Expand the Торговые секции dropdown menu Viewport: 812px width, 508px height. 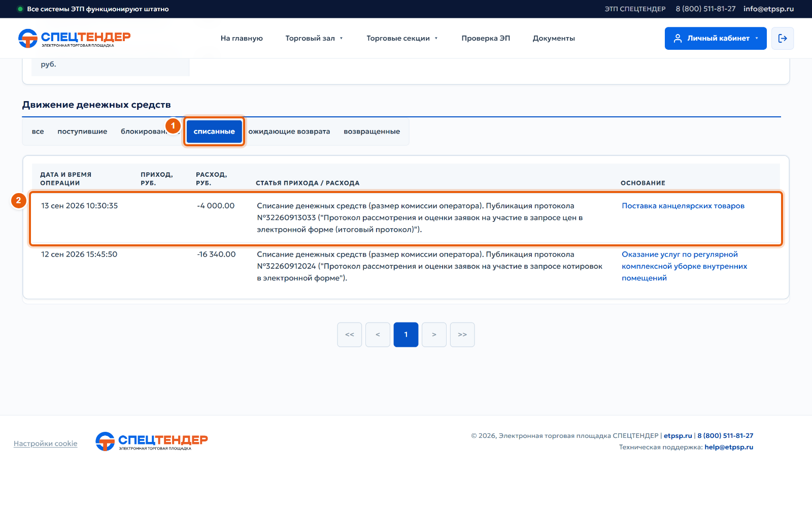[x=402, y=38]
